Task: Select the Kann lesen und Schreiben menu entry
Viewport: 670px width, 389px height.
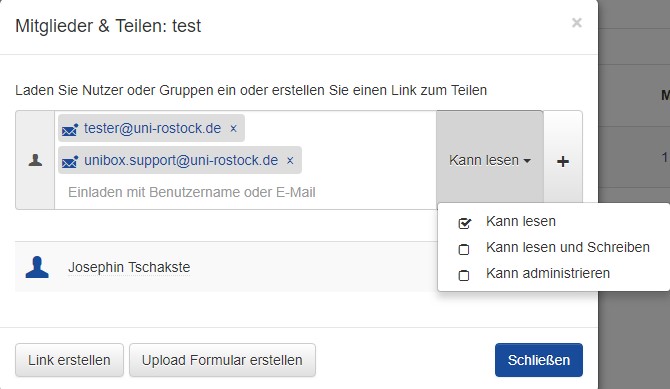Action: click(567, 247)
